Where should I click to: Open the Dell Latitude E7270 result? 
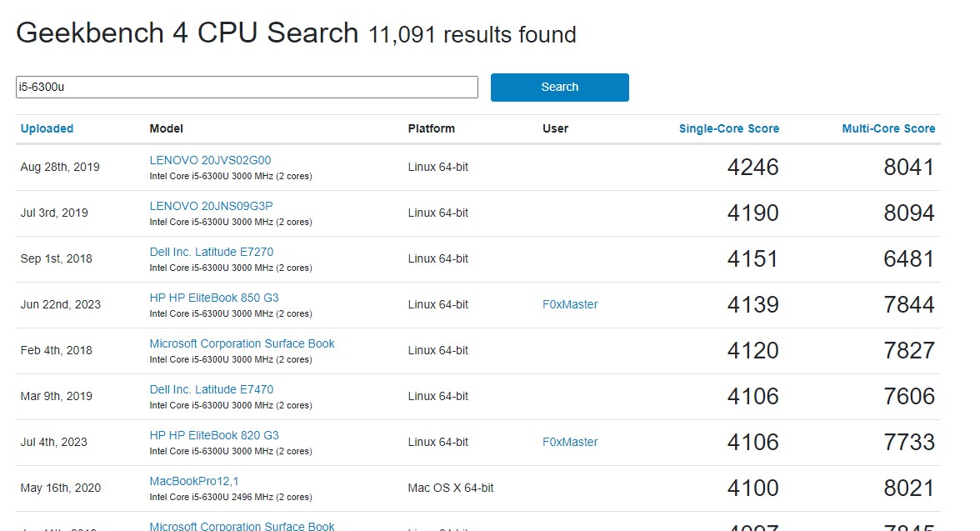coord(211,252)
